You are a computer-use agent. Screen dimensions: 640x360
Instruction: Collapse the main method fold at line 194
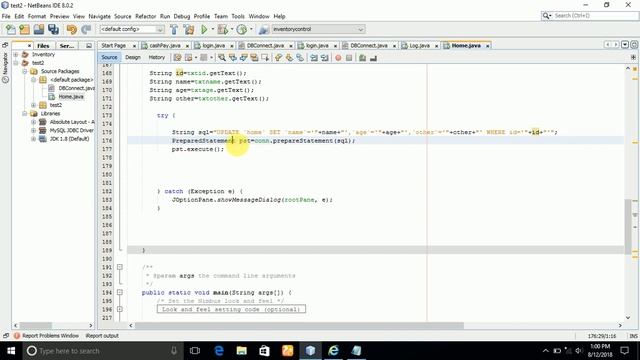pyautogui.click(x=120, y=292)
